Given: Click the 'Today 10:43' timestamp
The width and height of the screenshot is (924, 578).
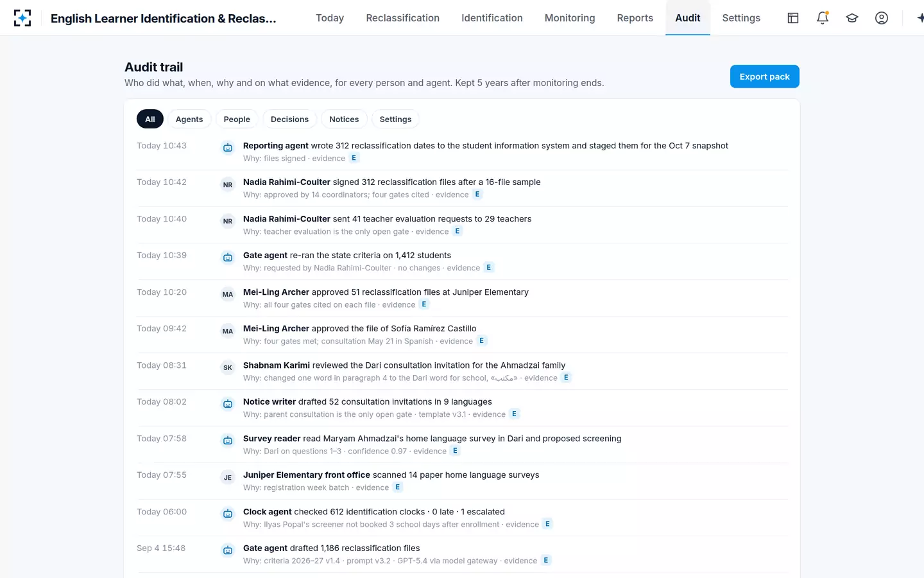Looking at the screenshot, I should click(162, 146).
